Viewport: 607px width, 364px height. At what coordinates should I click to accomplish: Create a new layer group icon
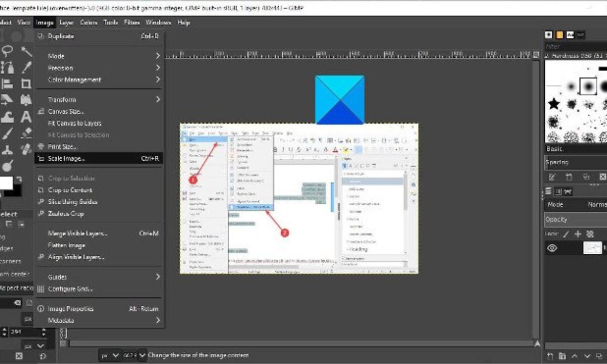coord(562,356)
